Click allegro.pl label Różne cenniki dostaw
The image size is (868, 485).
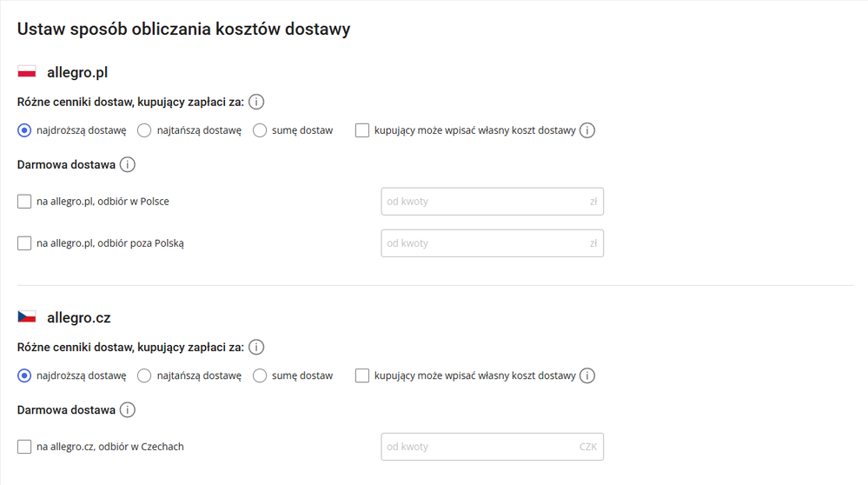pyautogui.click(x=130, y=102)
